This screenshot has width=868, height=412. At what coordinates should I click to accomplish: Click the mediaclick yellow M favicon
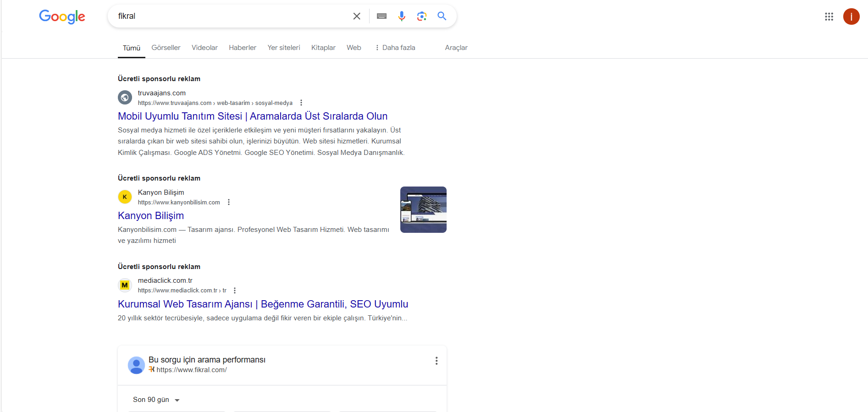tap(125, 285)
